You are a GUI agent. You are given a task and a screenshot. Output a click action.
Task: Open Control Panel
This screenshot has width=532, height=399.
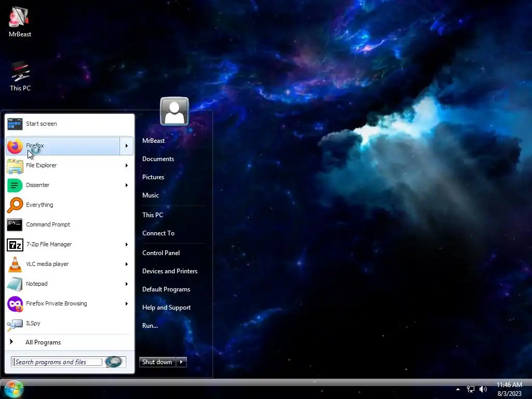point(161,253)
